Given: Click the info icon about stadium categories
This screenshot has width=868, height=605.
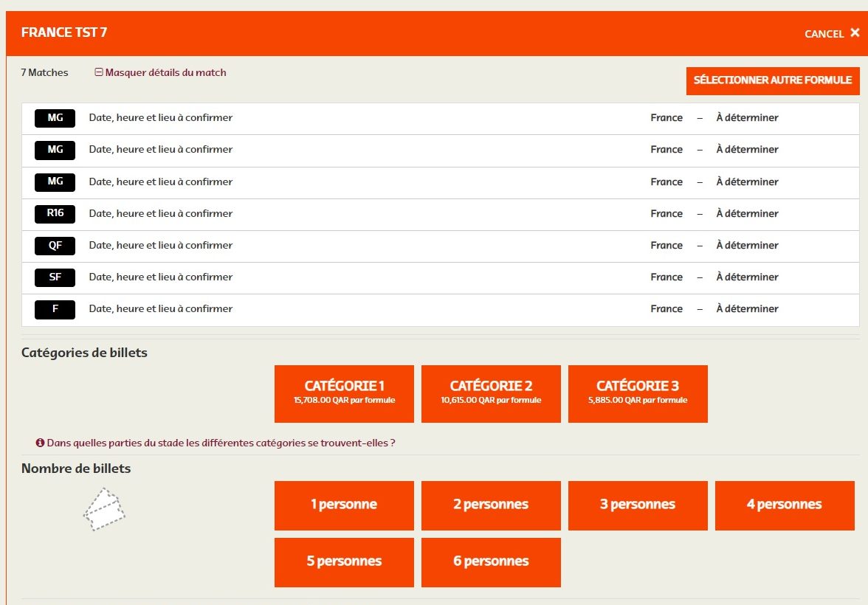Looking at the screenshot, I should pos(40,443).
